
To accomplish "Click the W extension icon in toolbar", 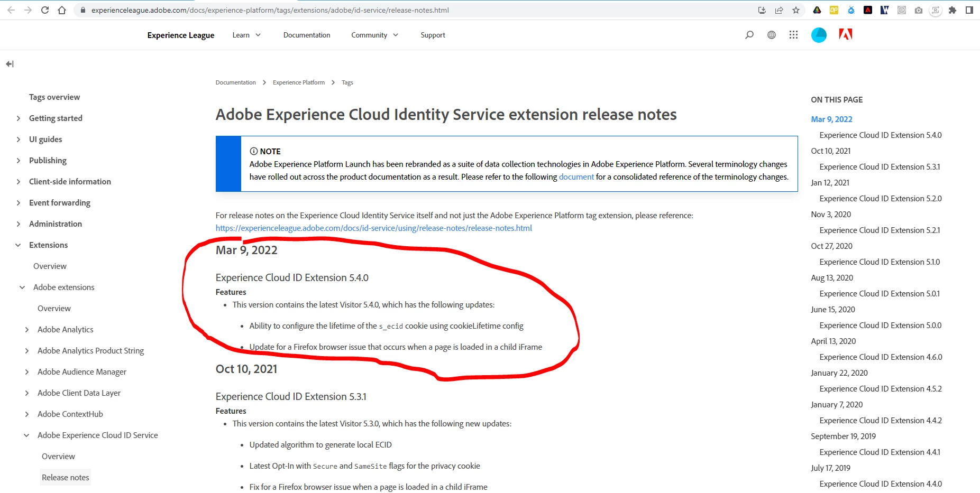I will [885, 10].
